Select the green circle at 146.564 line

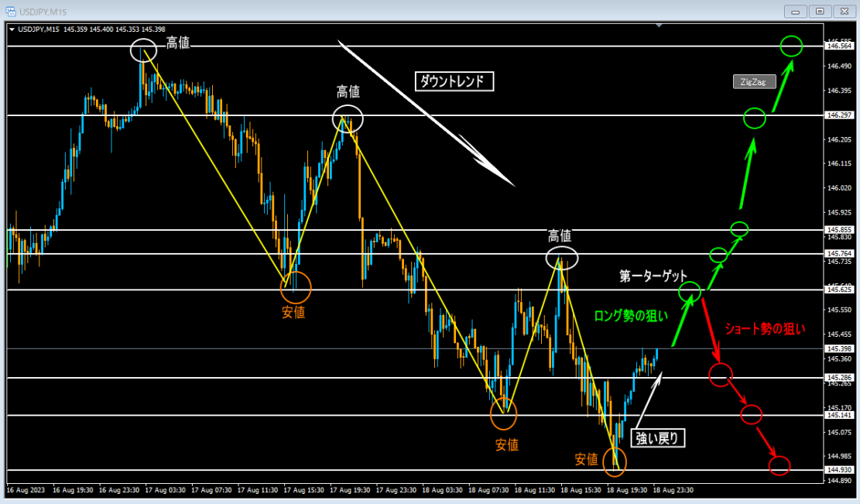pos(791,46)
